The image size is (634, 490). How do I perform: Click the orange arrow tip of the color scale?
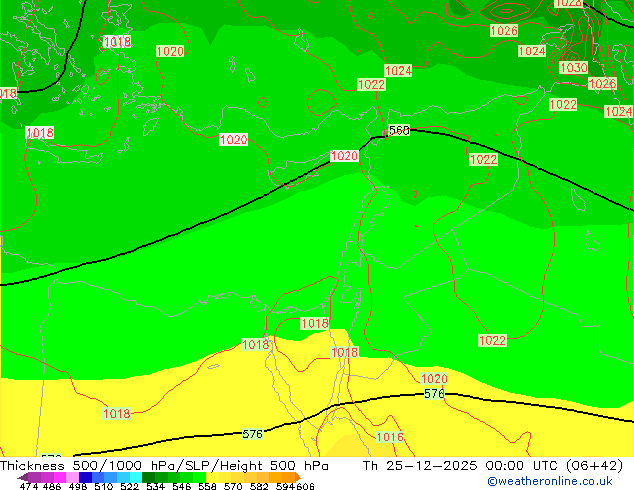click(298, 477)
